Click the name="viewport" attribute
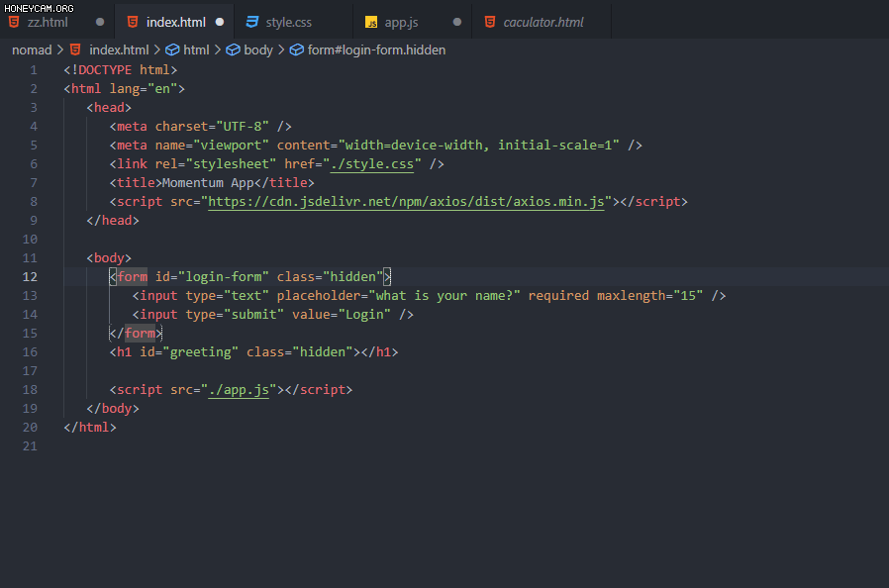Viewport: 889px width, 588px height. coord(212,146)
